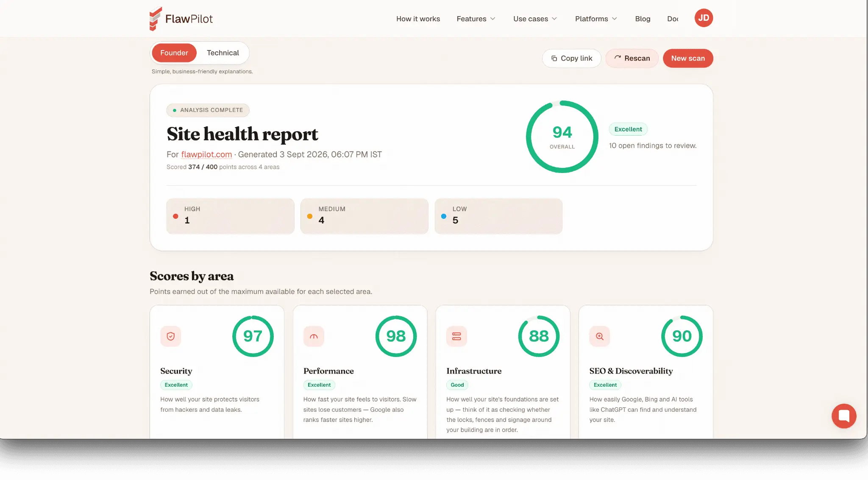Open How it works page
This screenshot has width=868, height=480.
click(x=418, y=19)
